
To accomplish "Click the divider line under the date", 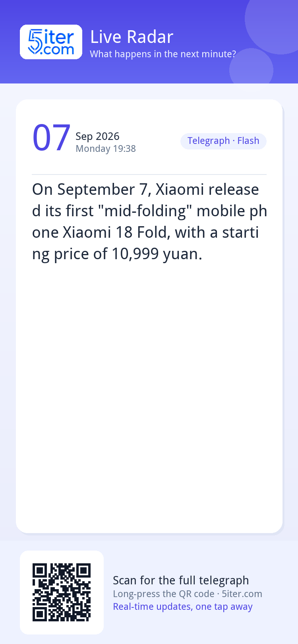I will click(149, 175).
